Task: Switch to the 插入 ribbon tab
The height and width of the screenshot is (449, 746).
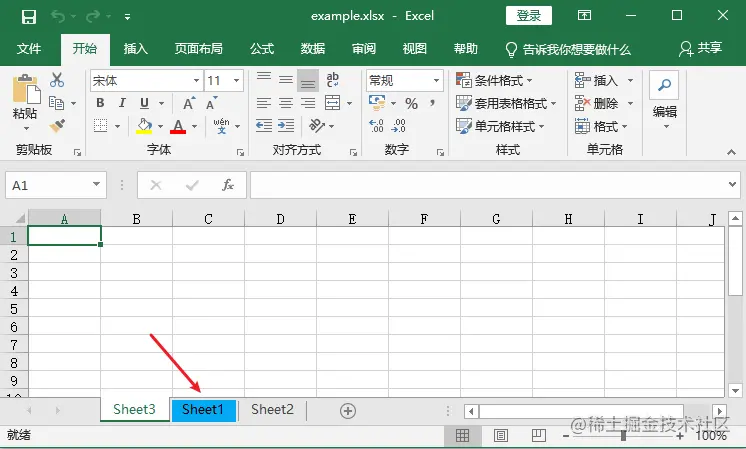Action: pos(136,49)
